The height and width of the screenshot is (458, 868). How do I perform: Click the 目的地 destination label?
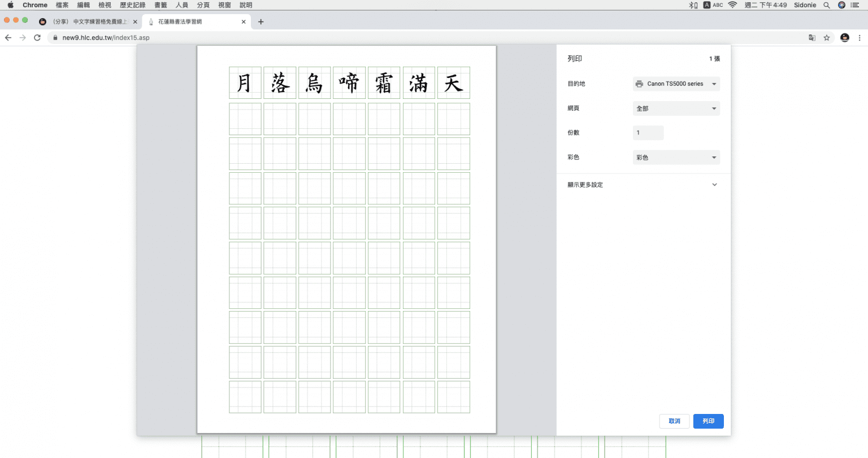pos(576,84)
